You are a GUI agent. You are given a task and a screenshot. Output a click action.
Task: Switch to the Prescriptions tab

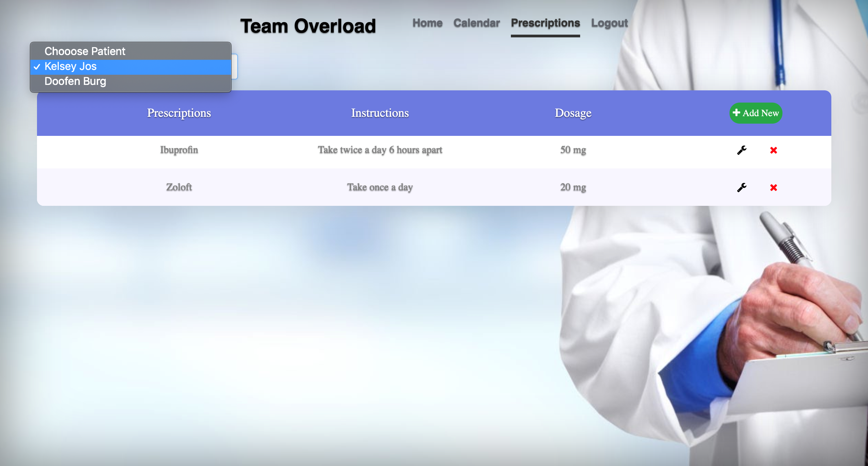point(545,23)
